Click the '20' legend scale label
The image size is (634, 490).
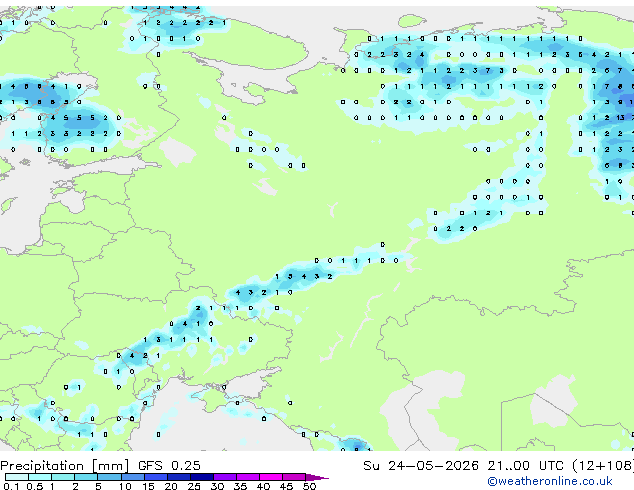coord(171,486)
